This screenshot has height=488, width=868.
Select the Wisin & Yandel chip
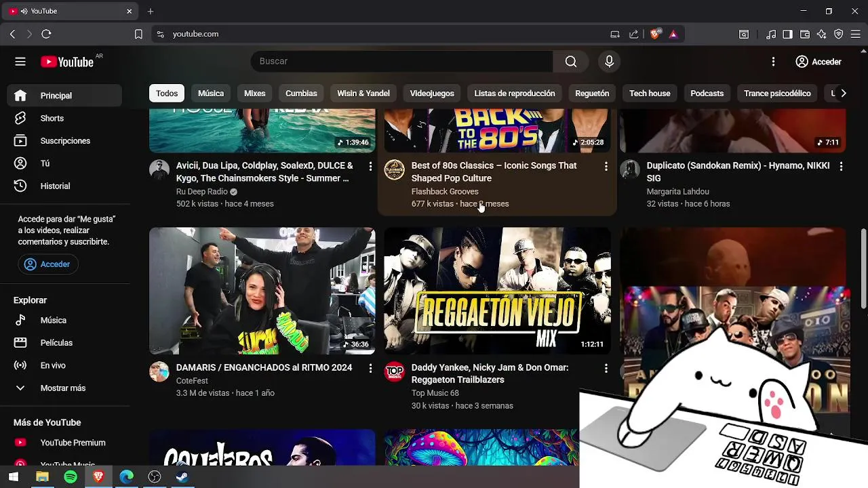click(363, 94)
